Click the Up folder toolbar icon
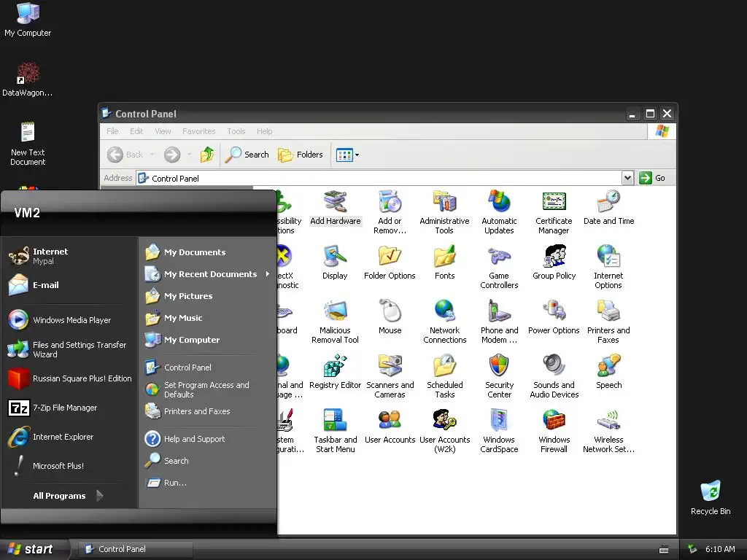The image size is (747, 560). coord(206,155)
